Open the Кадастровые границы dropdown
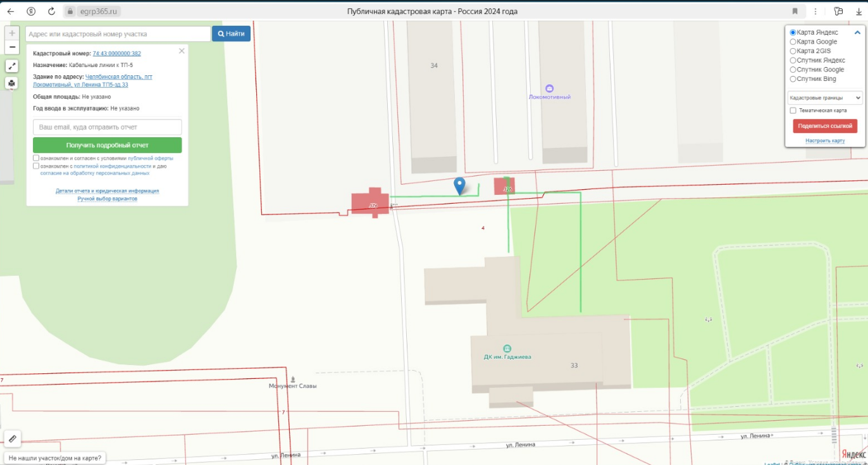 (x=825, y=97)
